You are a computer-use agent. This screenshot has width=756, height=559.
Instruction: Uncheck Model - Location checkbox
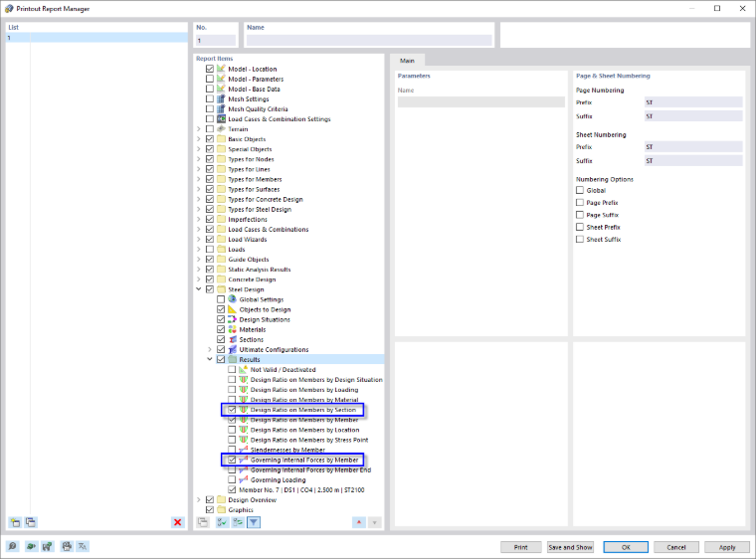coord(209,69)
